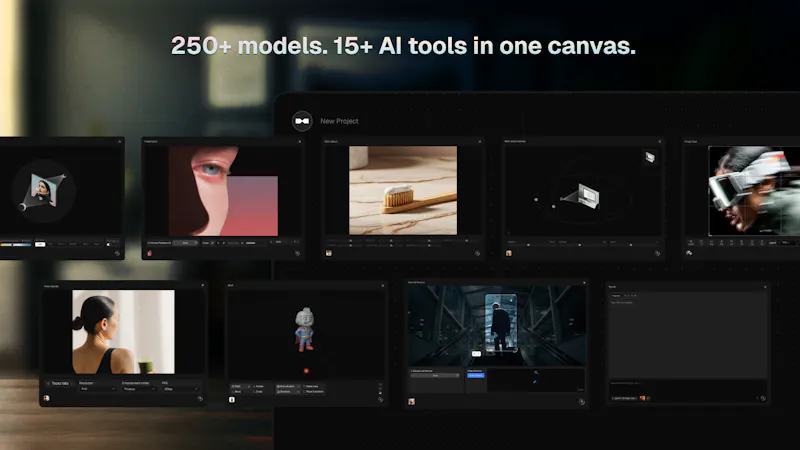Run the woman video panel with its bottom-right icon

199,398
